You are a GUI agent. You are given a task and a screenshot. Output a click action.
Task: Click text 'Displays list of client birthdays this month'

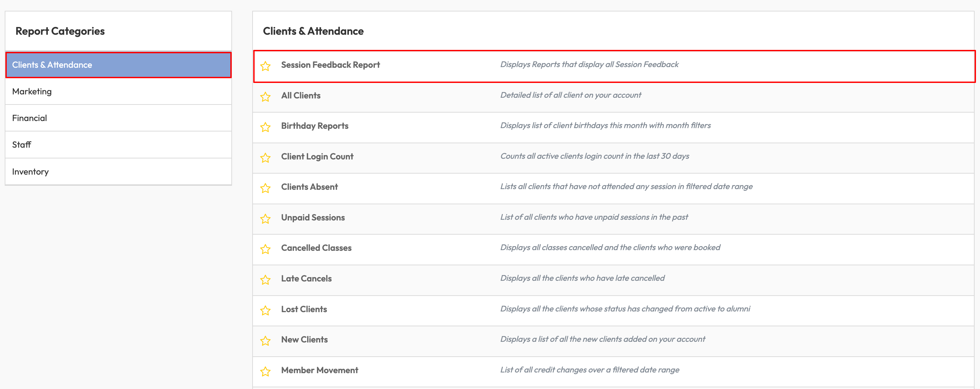pyautogui.click(x=574, y=126)
